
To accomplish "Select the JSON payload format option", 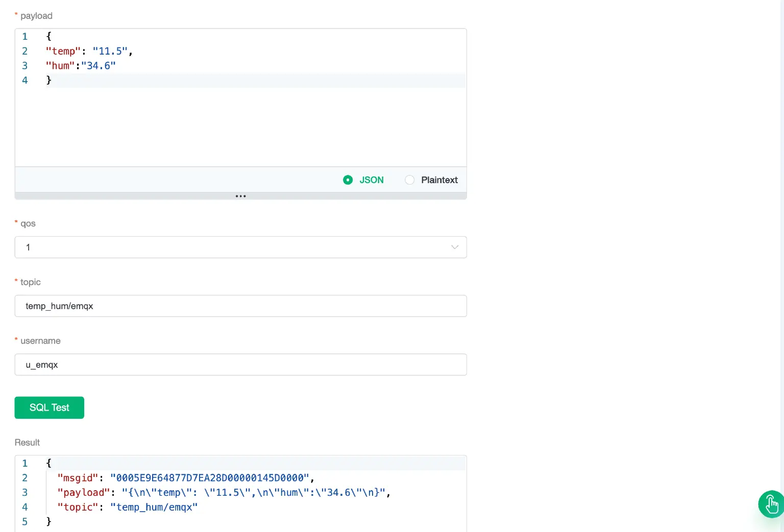I will 348,180.
